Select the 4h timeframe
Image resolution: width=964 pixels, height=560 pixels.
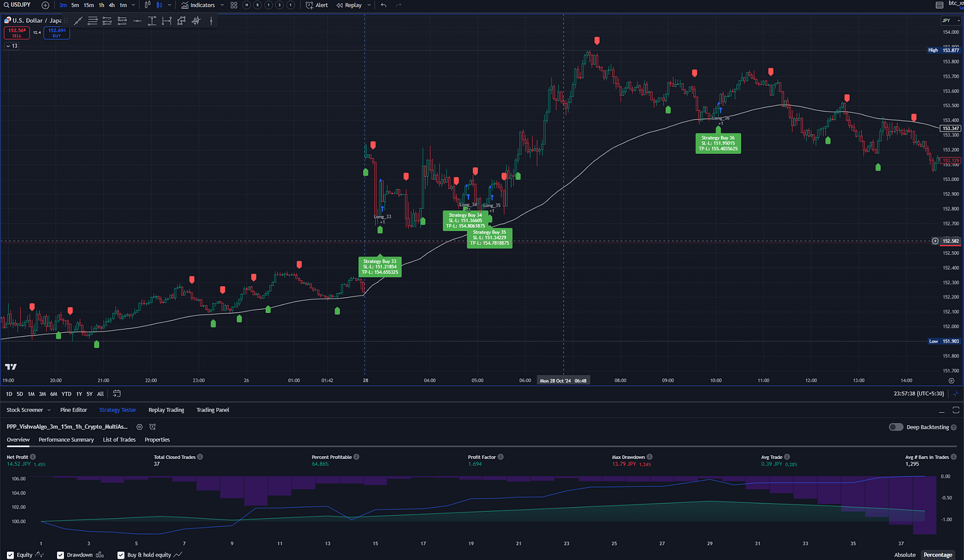[x=112, y=5]
